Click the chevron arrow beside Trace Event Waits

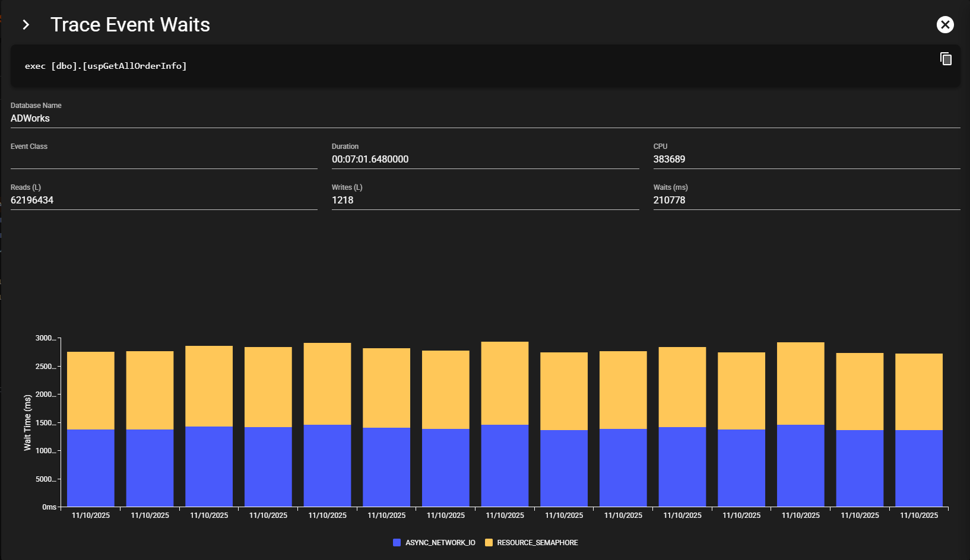coord(26,25)
